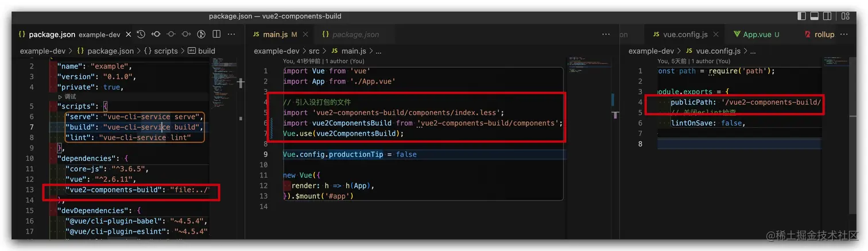Click "import App from './App.vue'" line

tap(339, 82)
